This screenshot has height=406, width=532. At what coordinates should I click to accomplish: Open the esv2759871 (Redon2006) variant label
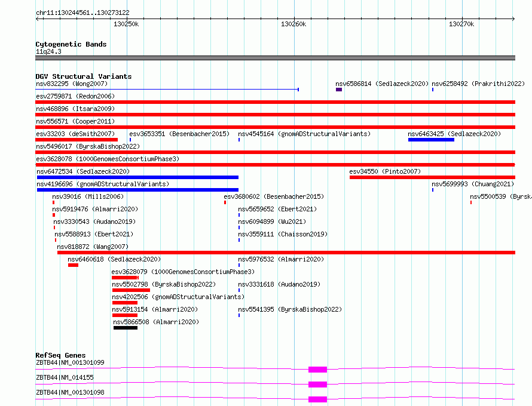coord(75,96)
